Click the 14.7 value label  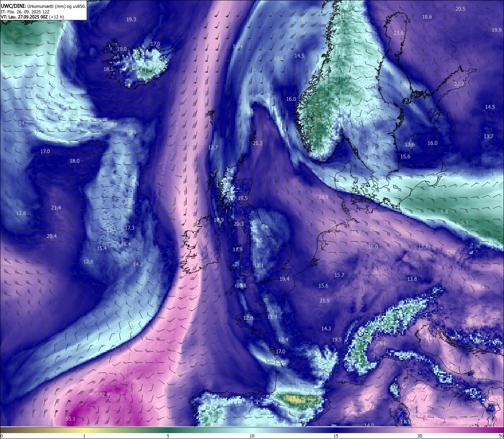tap(24, 123)
